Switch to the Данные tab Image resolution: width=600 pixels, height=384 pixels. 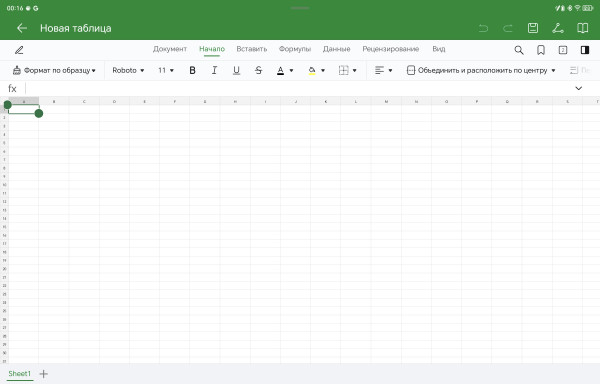(x=336, y=49)
